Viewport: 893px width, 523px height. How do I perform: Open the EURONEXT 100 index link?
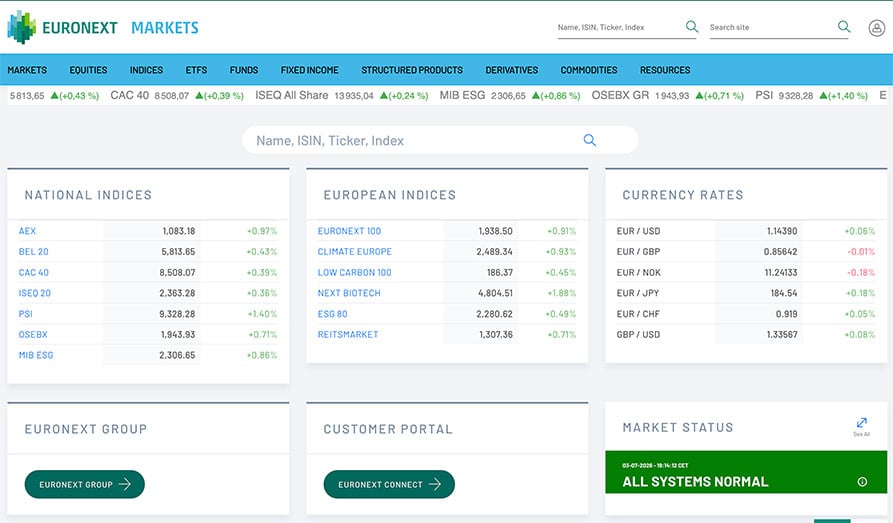[x=349, y=231]
